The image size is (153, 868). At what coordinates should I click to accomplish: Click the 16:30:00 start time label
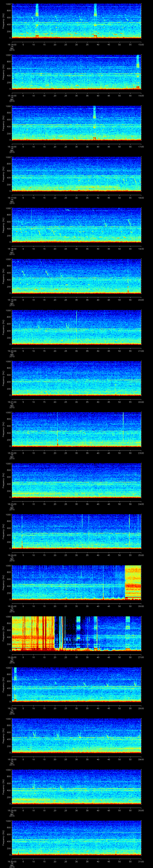pyautogui.click(x=12, y=862)
